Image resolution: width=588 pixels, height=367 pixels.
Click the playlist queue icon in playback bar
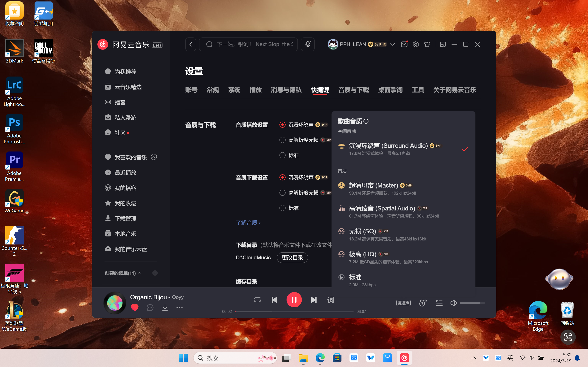[439, 303]
